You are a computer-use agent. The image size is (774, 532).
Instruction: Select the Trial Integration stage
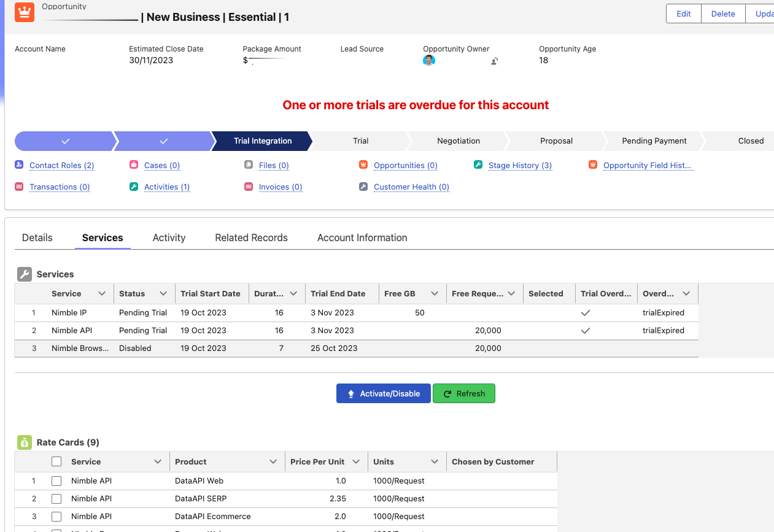point(263,141)
